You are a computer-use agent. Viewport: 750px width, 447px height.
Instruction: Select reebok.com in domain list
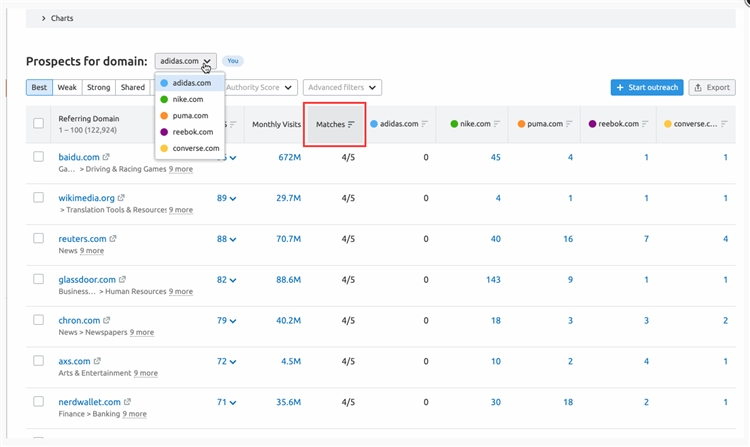pyautogui.click(x=190, y=132)
